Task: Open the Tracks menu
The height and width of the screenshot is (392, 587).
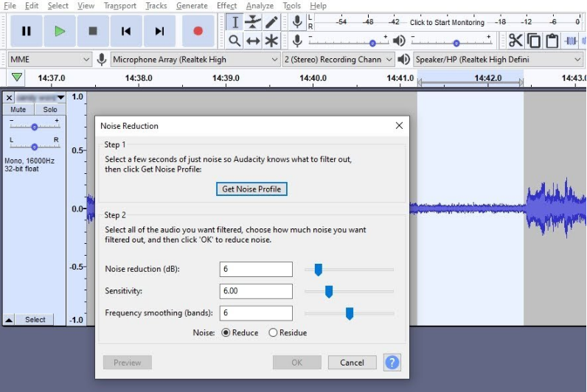Action: [x=156, y=6]
